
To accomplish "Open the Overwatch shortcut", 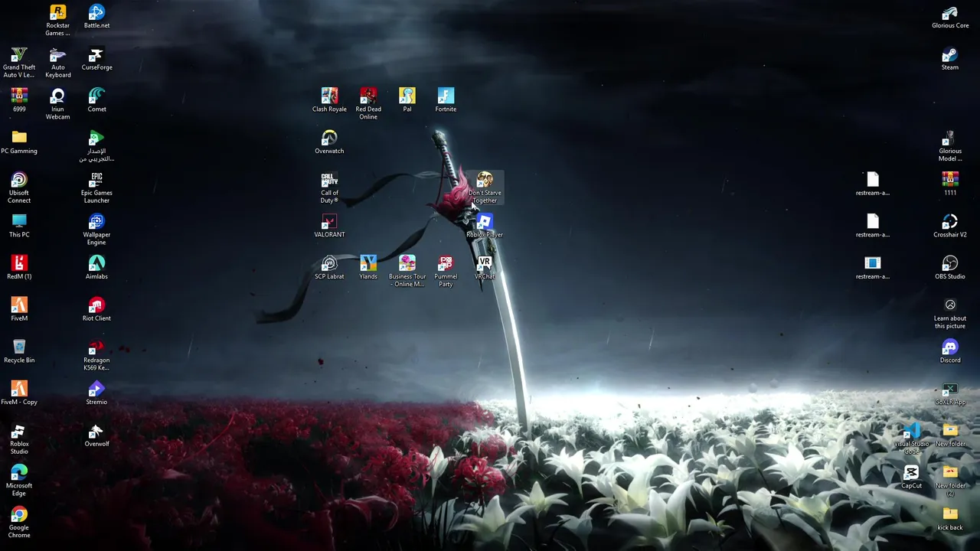I will [329, 142].
